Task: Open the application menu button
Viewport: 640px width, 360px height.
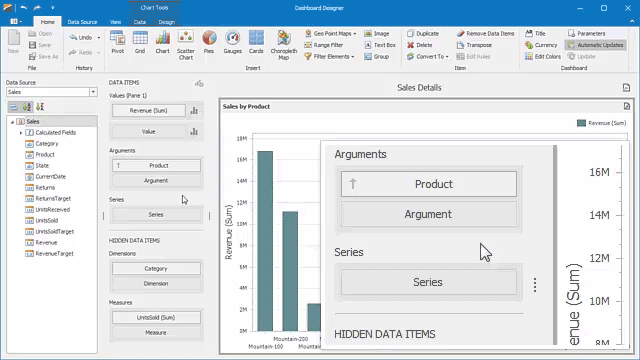Action: (16, 22)
